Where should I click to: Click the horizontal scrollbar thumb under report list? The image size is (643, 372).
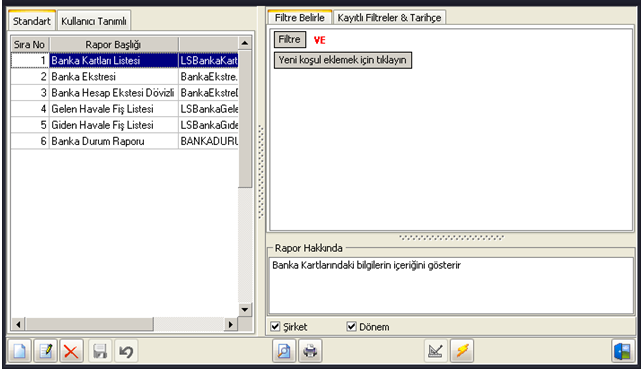pyautogui.click(x=89, y=324)
